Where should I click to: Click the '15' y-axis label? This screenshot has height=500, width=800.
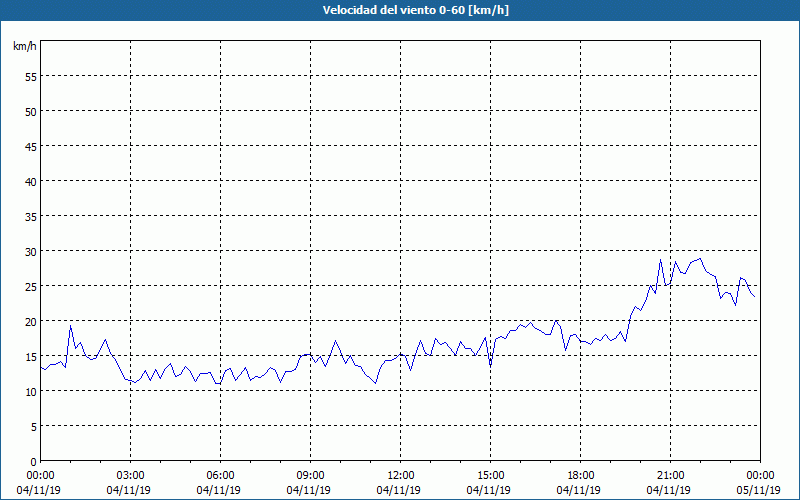[x=31, y=356]
